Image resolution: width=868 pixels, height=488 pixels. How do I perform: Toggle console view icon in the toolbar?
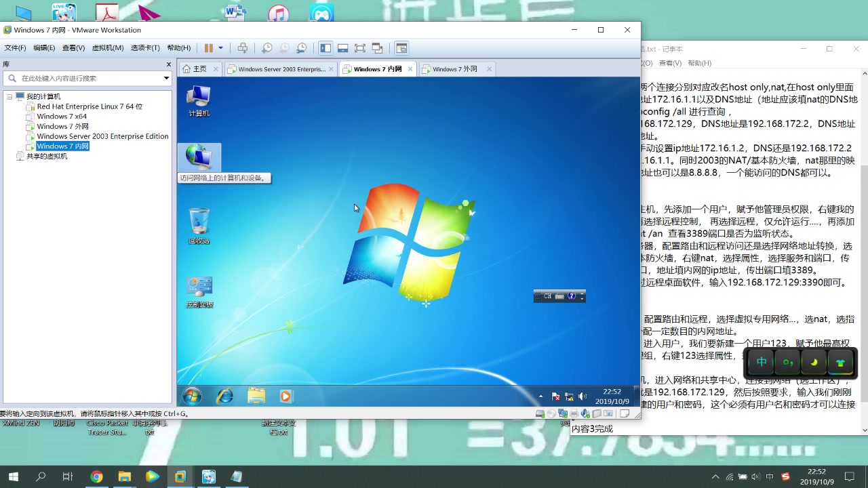401,48
